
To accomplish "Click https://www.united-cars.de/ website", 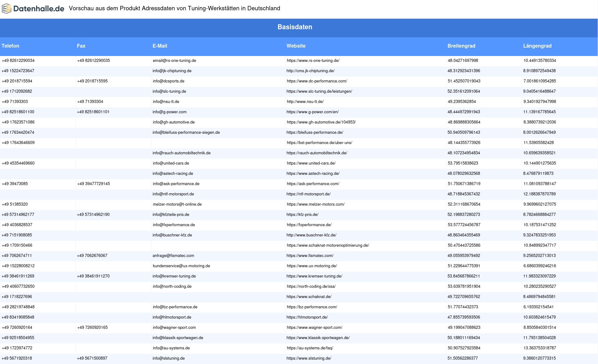I will click(311, 163).
